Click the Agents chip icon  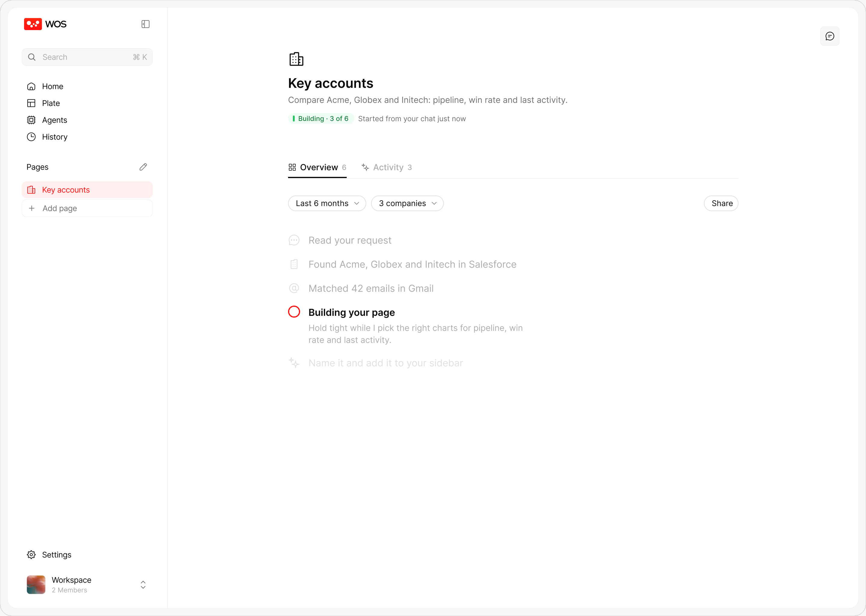point(32,120)
